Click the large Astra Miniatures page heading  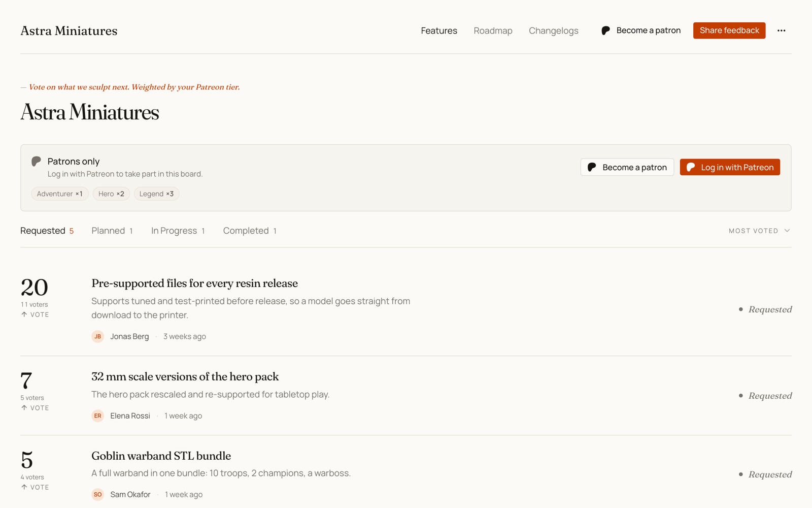[90, 112]
